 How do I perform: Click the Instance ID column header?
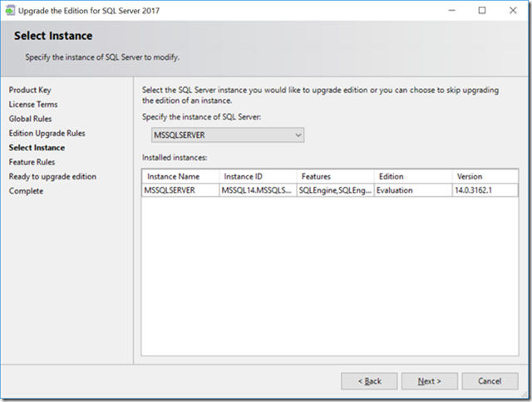click(x=258, y=177)
